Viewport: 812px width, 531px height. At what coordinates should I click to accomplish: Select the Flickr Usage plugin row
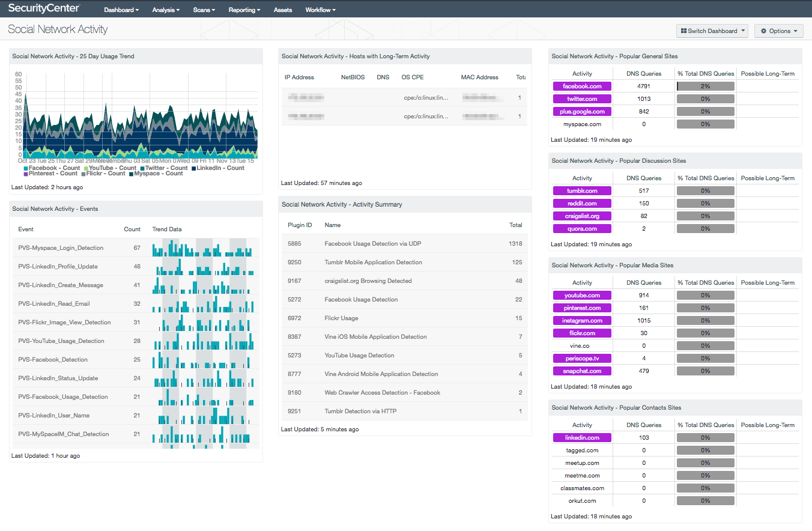405,318
